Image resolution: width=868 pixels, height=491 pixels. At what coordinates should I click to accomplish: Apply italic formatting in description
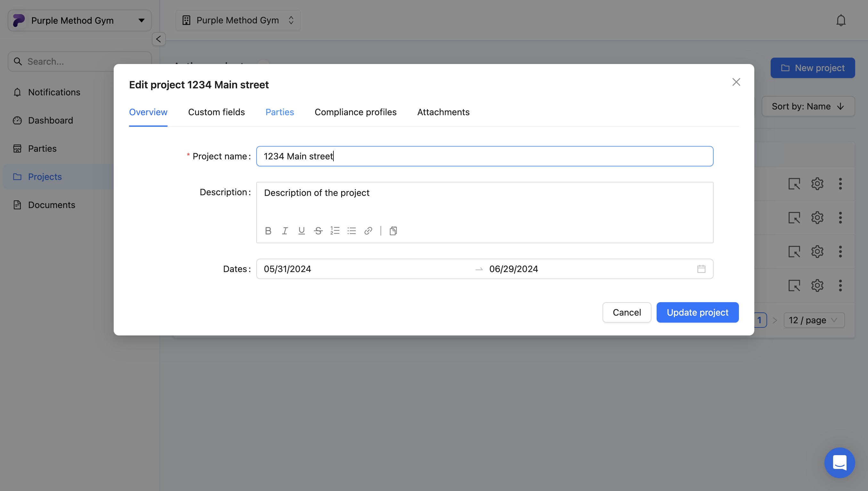(285, 231)
